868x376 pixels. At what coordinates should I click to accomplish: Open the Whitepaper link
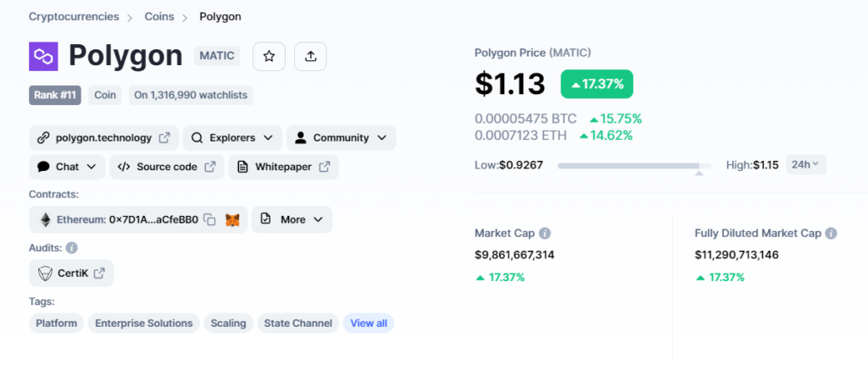(283, 167)
